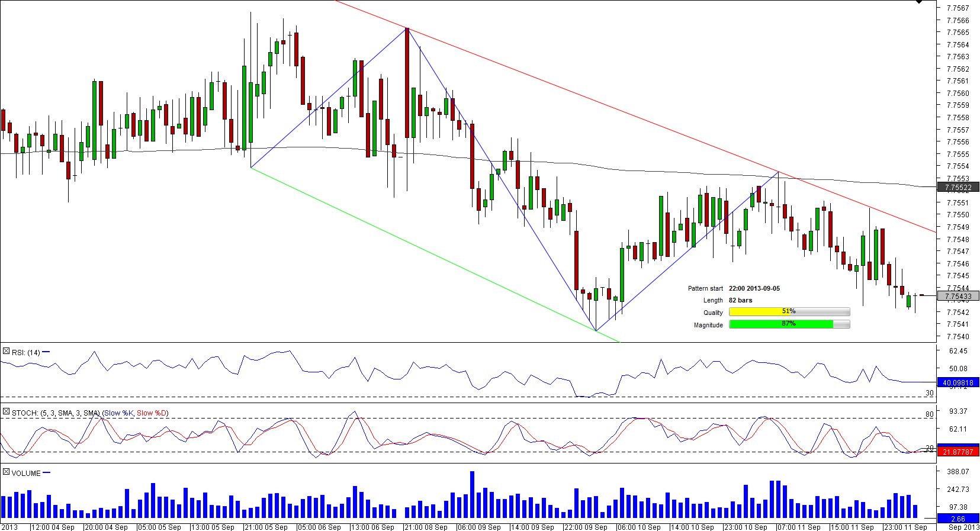Click the 14:00 10 Sep time label
This screenshot has height=531, width=980.
[692, 527]
